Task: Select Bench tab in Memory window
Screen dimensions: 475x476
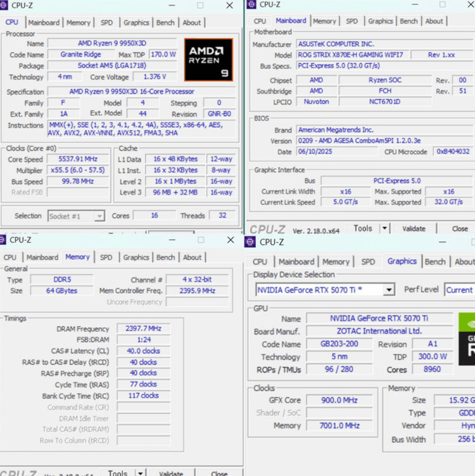Action: (165, 257)
